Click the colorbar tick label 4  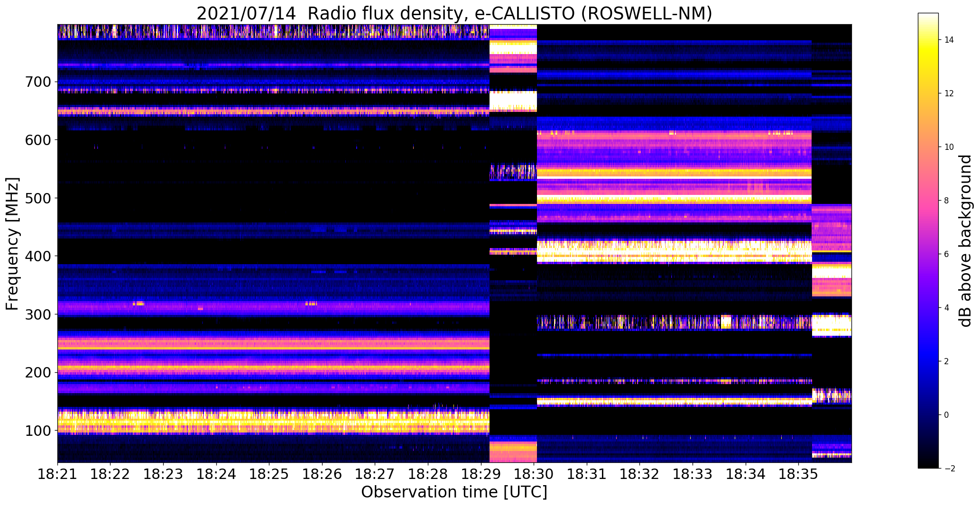pos(947,308)
